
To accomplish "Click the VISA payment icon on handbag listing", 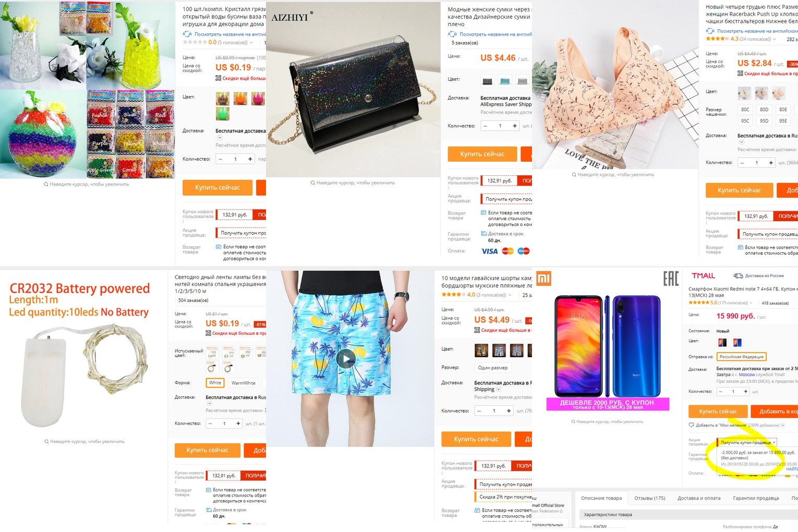I will 489,251.
